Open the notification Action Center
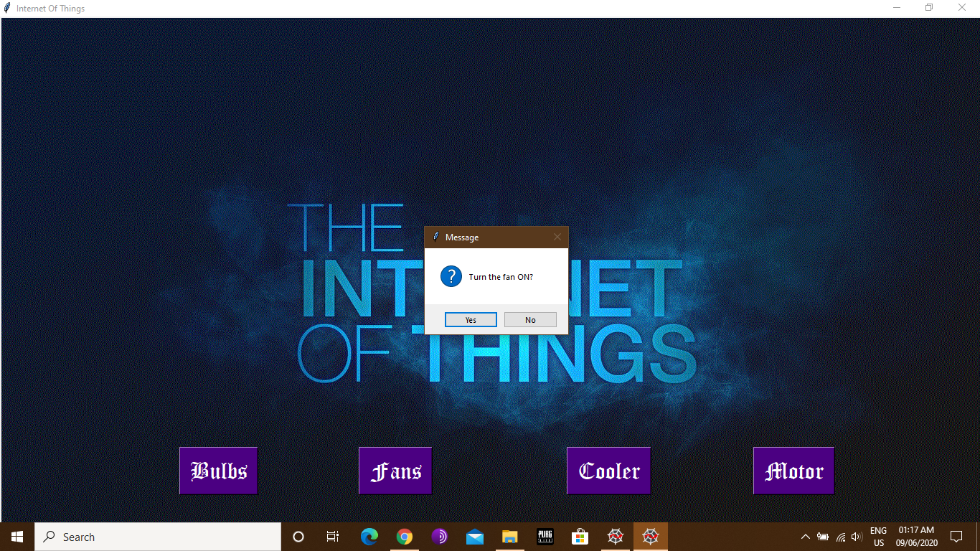The width and height of the screenshot is (980, 551). pyautogui.click(x=956, y=537)
